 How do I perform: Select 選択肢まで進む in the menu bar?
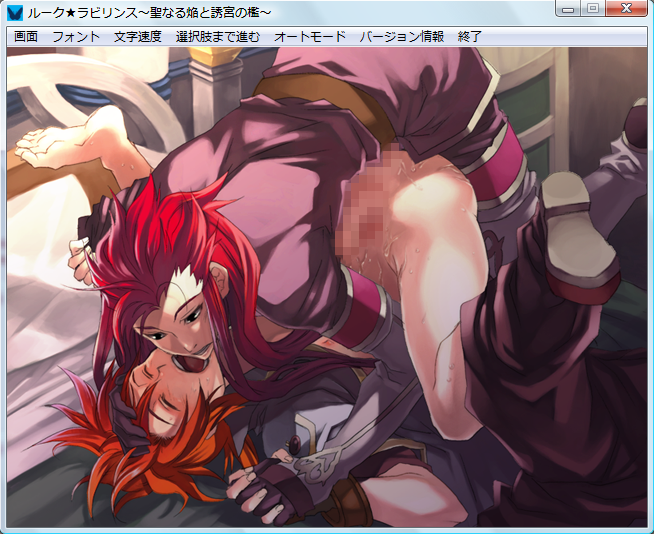218,37
